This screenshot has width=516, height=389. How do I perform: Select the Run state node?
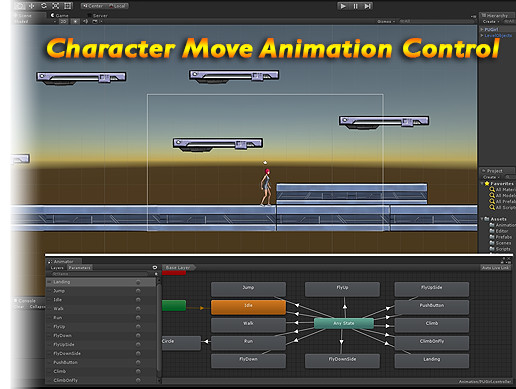(x=248, y=343)
